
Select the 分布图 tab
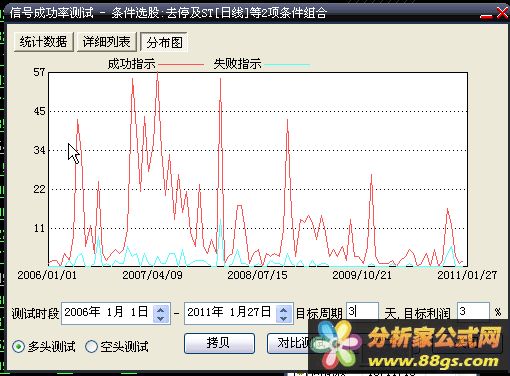tap(164, 42)
